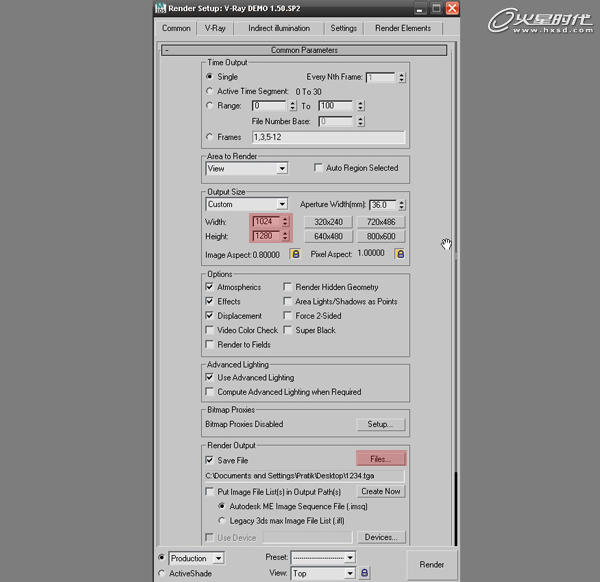Screen dimensions: 600x582
Task: Click the Files... button
Action: 381,459
